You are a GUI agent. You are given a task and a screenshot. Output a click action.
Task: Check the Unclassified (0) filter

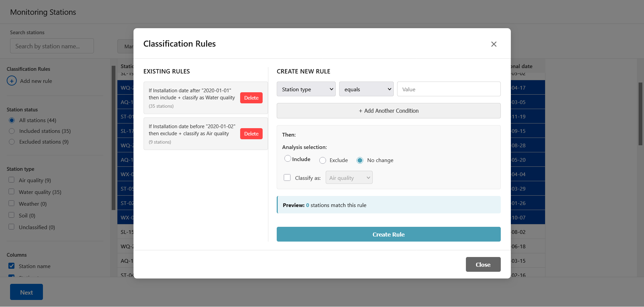coord(11,227)
